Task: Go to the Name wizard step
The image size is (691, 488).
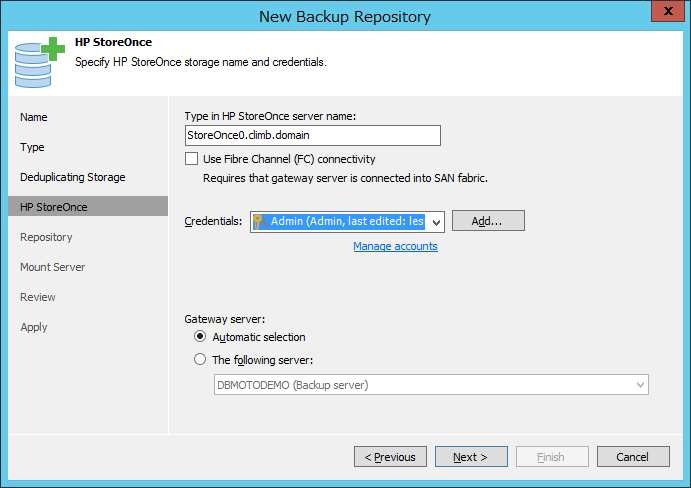Action: click(x=33, y=117)
